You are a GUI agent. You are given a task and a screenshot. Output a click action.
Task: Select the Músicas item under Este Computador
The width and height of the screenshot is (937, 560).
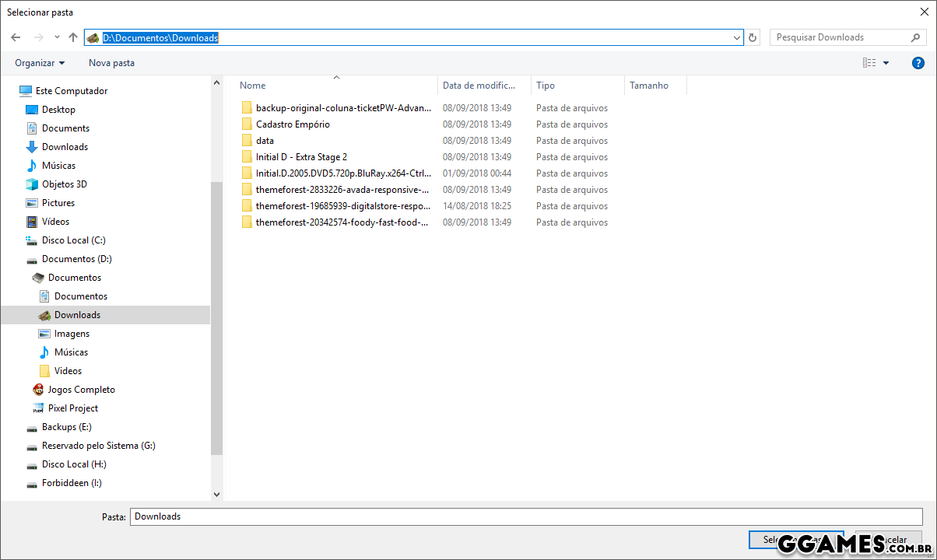[x=58, y=166]
